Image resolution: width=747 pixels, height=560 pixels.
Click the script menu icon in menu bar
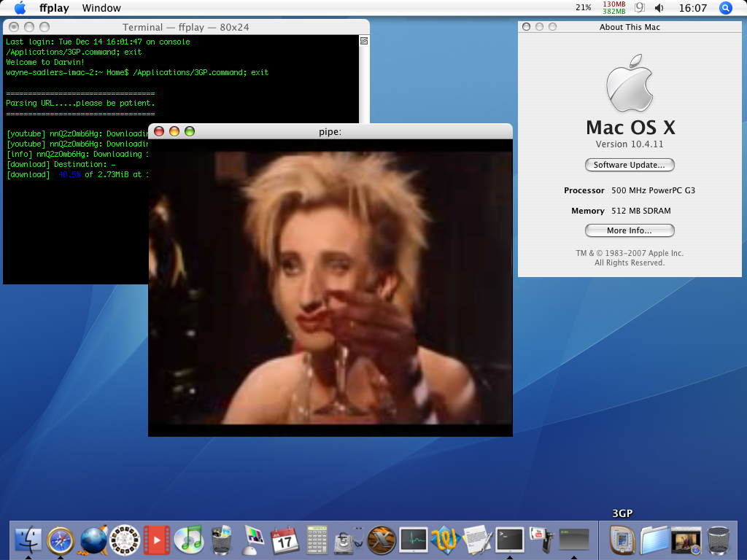pyautogui.click(x=640, y=7)
